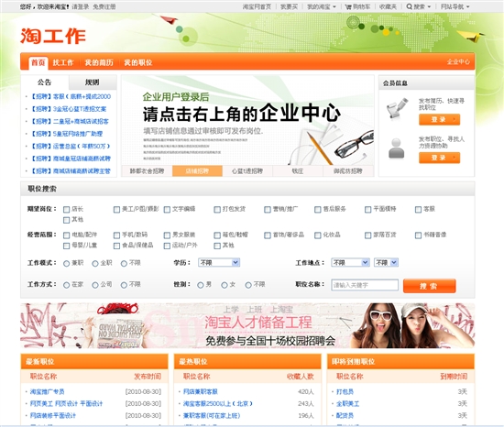Screen dimensions: 504x427
Task: Choose 不限 radio in 工作方式 row
Action: [x=124, y=285]
